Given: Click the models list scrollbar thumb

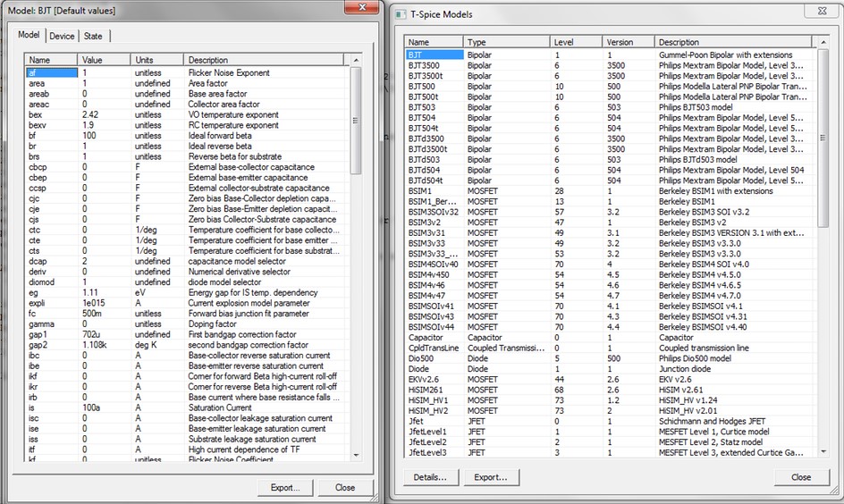Looking at the screenshot, I should pyautogui.click(x=823, y=138).
